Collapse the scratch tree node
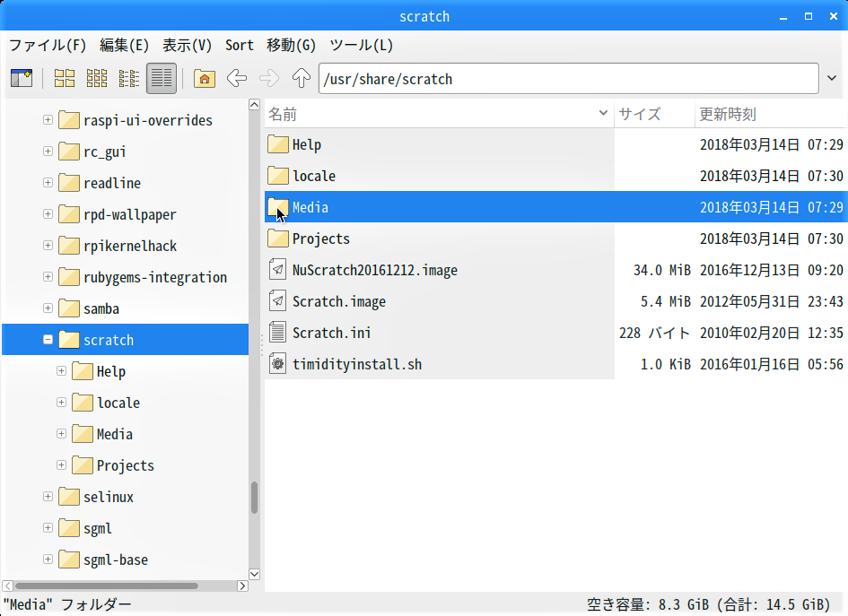The width and height of the screenshot is (848, 616). point(48,339)
